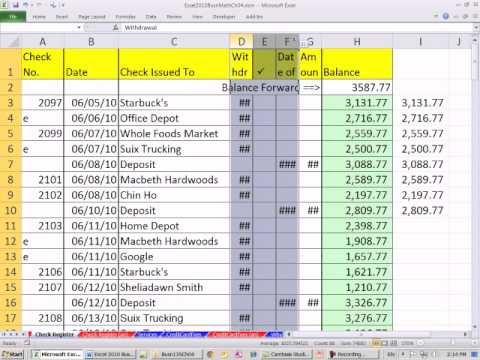This screenshot has height=360, width=480.
Task: Click the Select All corner button
Action: 12,42
